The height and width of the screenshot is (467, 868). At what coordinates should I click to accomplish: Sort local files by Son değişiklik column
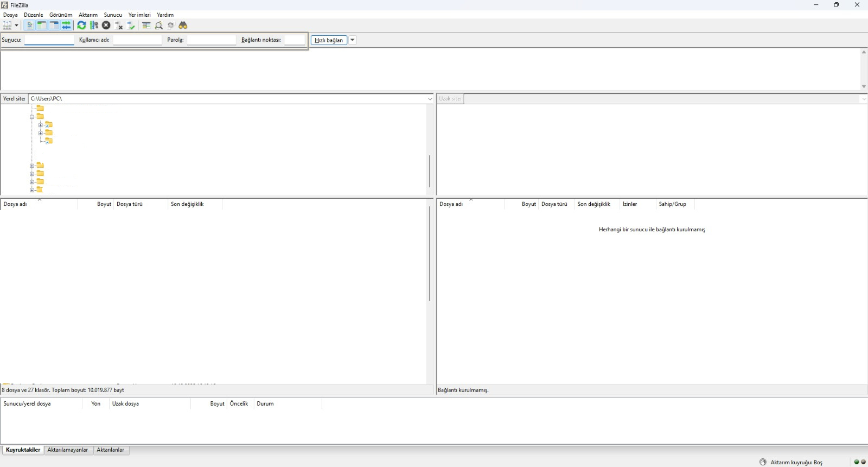[195, 204]
